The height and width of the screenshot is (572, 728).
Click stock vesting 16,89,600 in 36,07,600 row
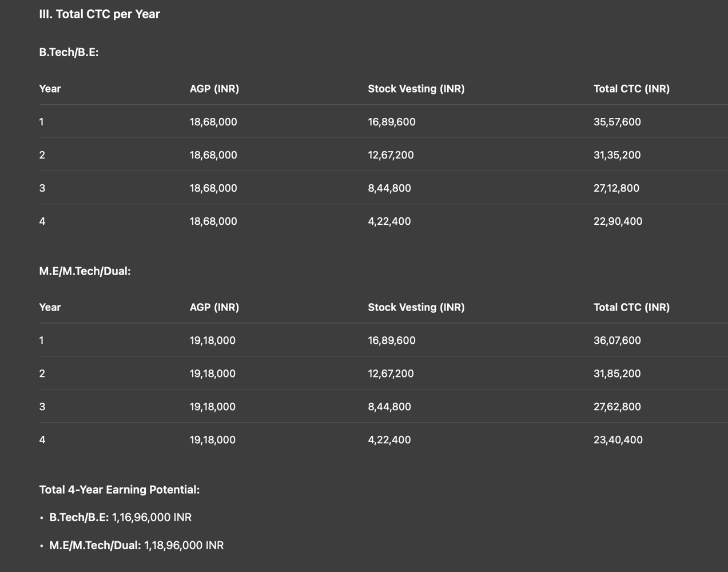pyautogui.click(x=392, y=340)
